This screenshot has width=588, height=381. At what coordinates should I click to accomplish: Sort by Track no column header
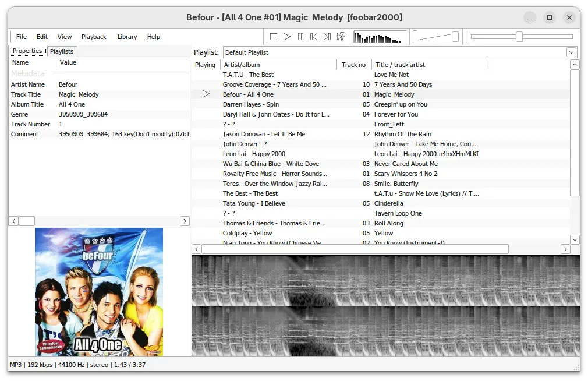tap(354, 65)
